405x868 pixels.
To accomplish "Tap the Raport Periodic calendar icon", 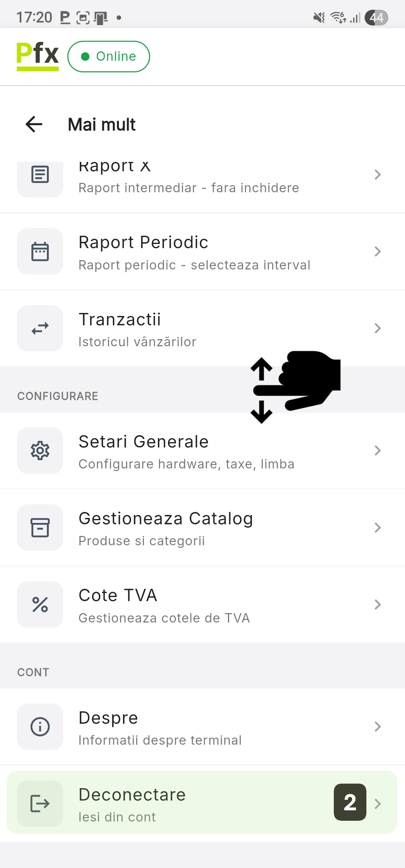I will tap(40, 251).
